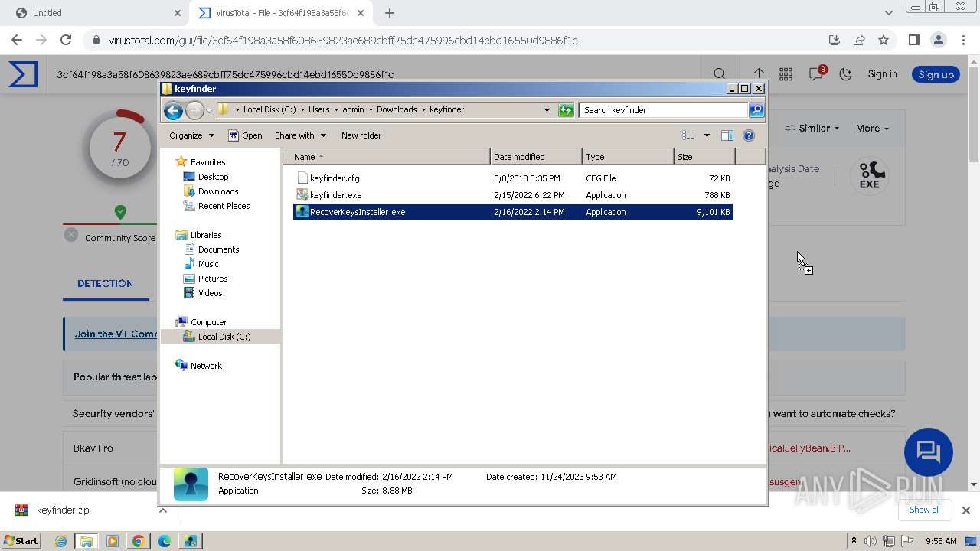Viewport: 980px width, 551px height.
Task: Select Network in navigation pane
Action: (x=206, y=366)
